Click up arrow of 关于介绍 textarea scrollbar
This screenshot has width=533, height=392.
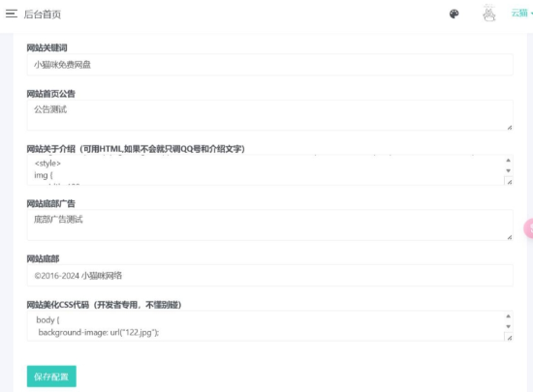(508, 161)
